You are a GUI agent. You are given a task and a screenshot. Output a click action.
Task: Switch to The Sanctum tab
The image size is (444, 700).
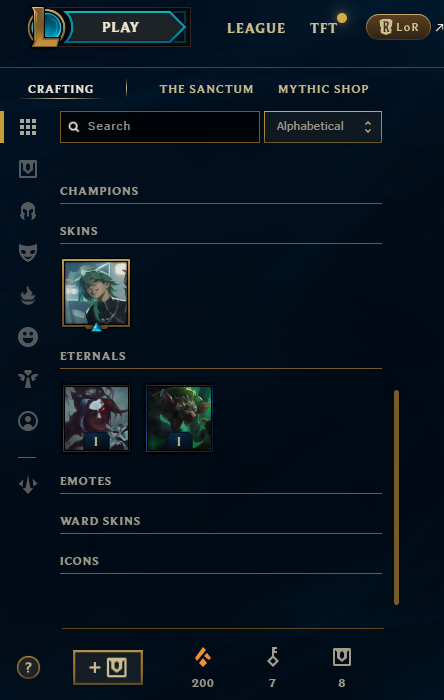pyautogui.click(x=206, y=89)
